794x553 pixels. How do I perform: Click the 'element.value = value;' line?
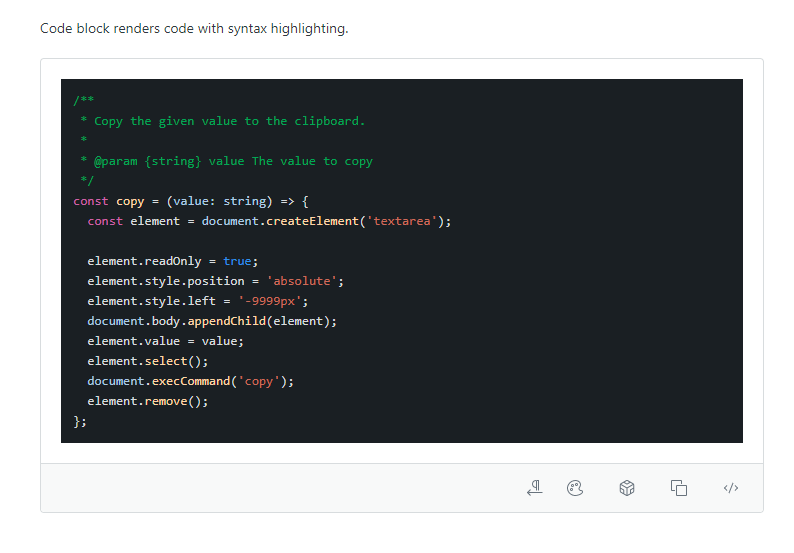[165, 341]
